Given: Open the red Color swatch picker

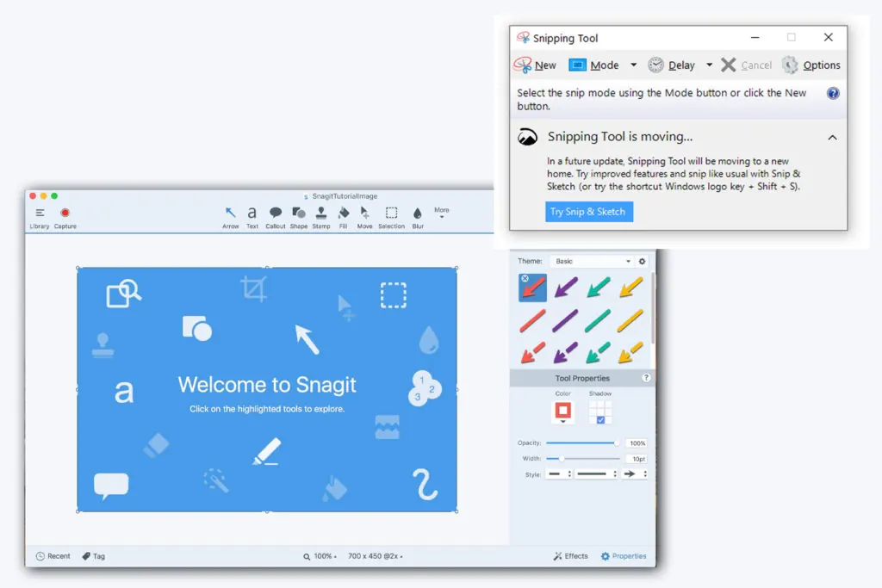Looking at the screenshot, I should pos(563,411).
